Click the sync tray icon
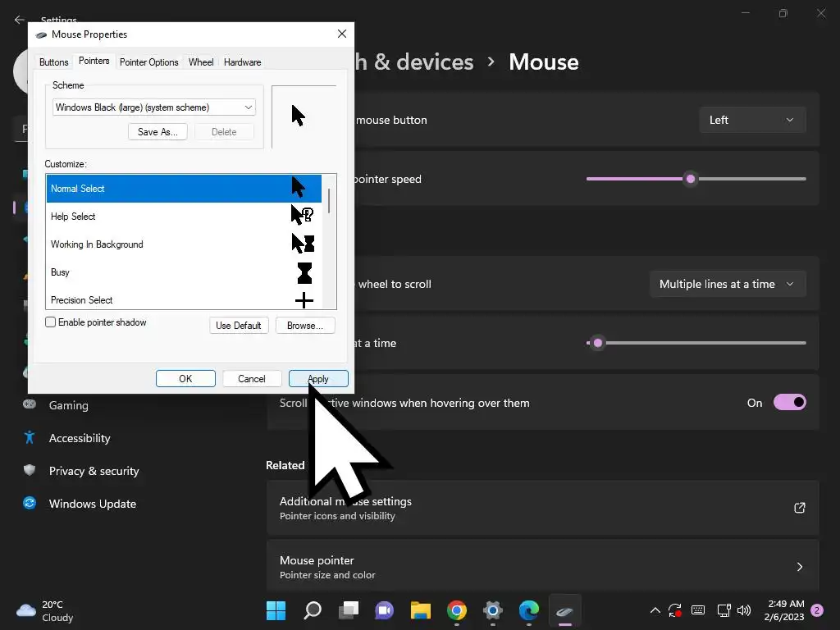This screenshot has height=630, width=840. coord(675,610)
